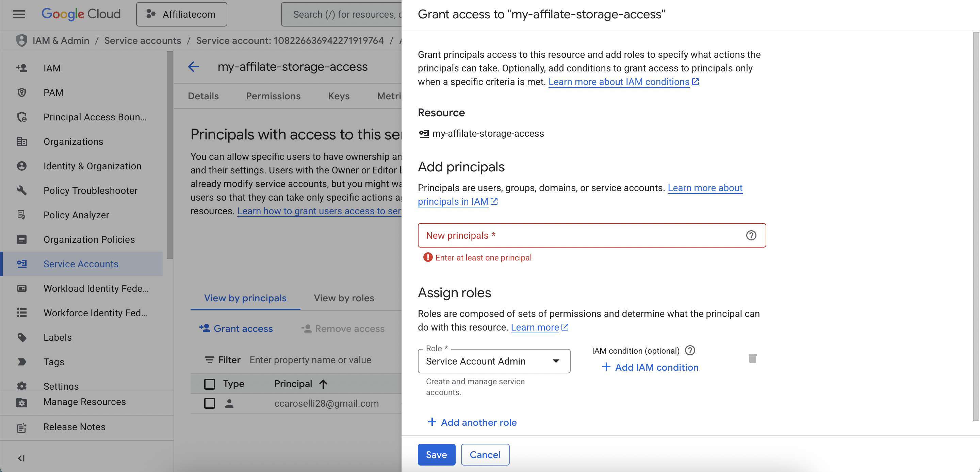Open the Affiliatecom project picker
980x472 pixels.
(x=181, y=14)
